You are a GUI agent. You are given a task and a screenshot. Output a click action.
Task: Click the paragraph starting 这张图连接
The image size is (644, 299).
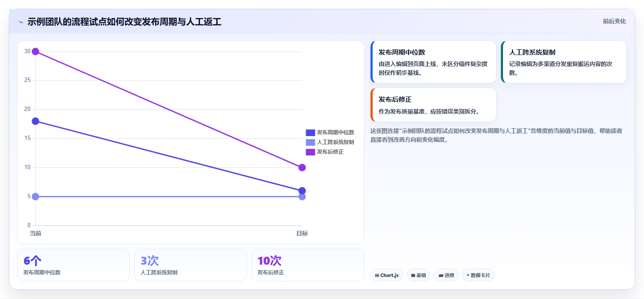tap(496, 135)
